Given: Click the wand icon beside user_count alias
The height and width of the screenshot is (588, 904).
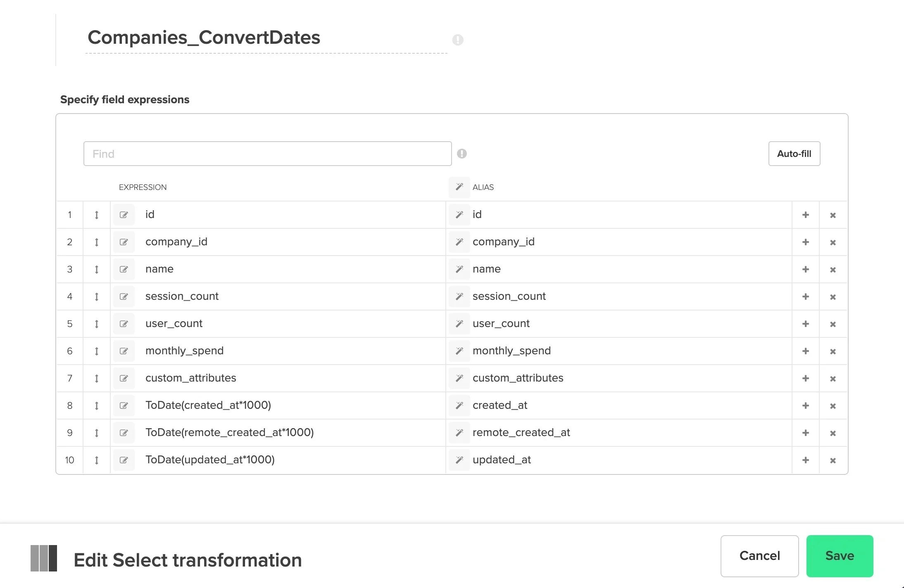Looking at the screenshot, I should (459, 323).
